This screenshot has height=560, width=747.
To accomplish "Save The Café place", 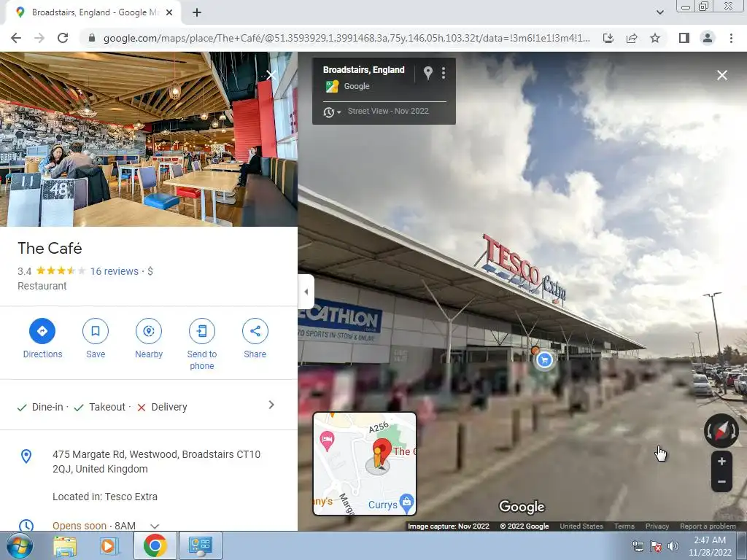I will click(x=96, y=331).
